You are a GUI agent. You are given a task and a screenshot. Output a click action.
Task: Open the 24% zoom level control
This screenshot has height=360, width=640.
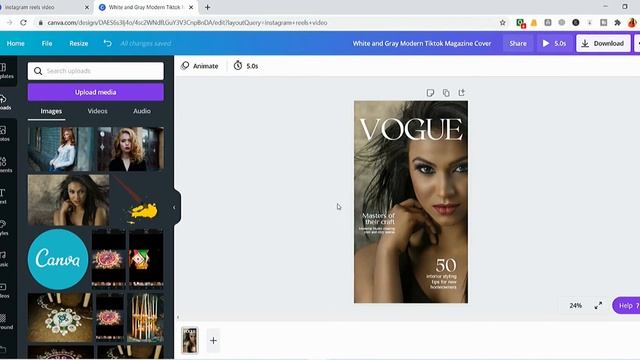coord(576,305)
